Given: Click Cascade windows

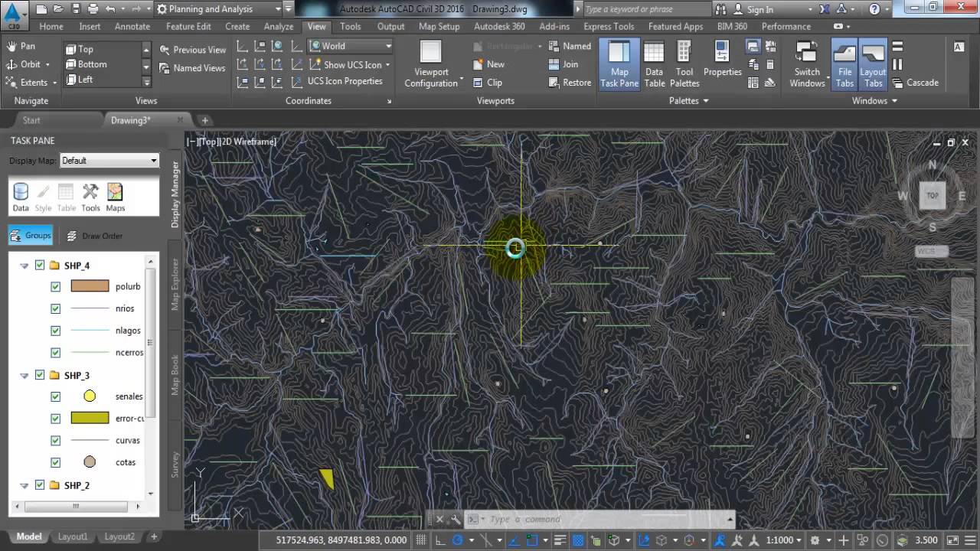Looking at the screenshot, I should tap(915, 83).
